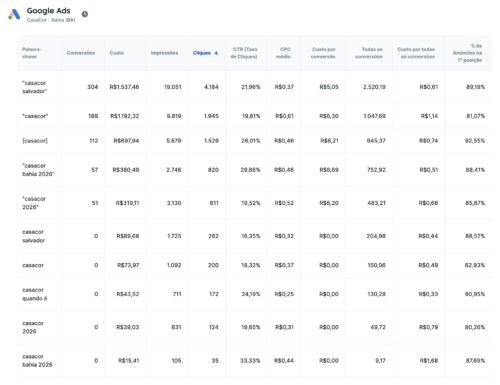Image resolution: width=500 pixels, height=385 pixels.
Task: Sort by CTR (Taxa de Cliques) header
Action: pos(244,53)
